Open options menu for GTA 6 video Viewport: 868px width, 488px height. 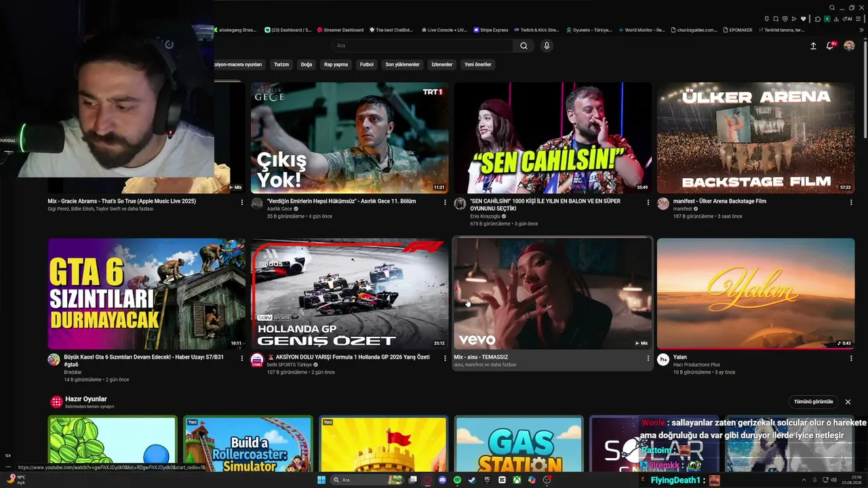tap(242, 358)
